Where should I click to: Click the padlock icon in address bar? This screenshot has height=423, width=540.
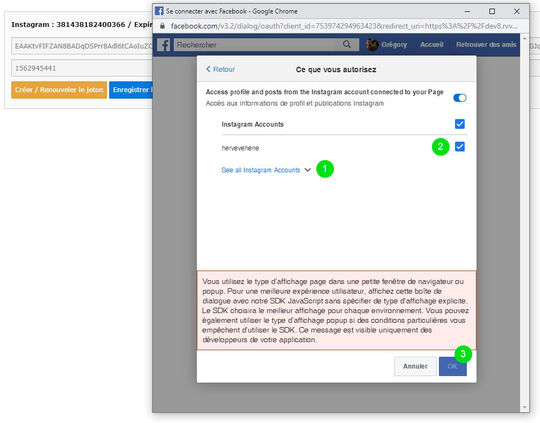(x=162, y=26)
